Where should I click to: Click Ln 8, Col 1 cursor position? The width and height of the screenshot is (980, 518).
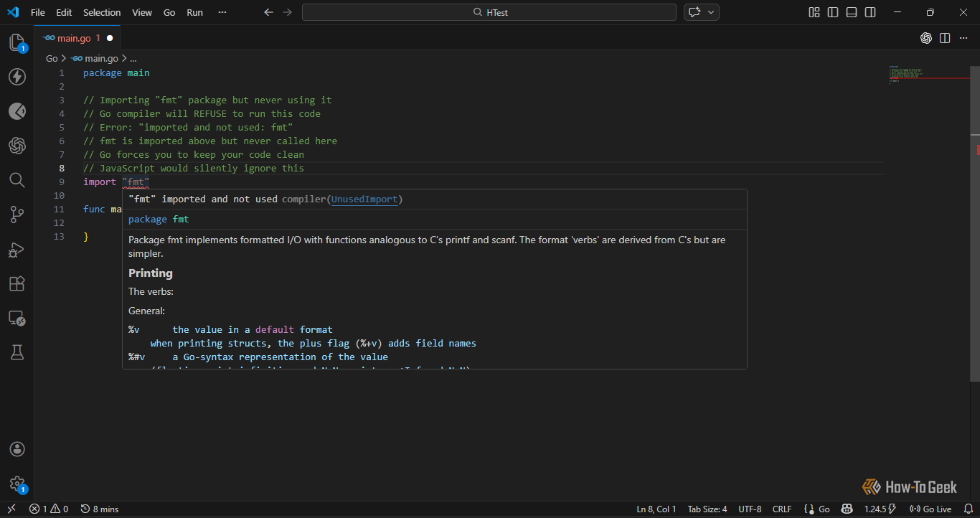pos(656,509)
